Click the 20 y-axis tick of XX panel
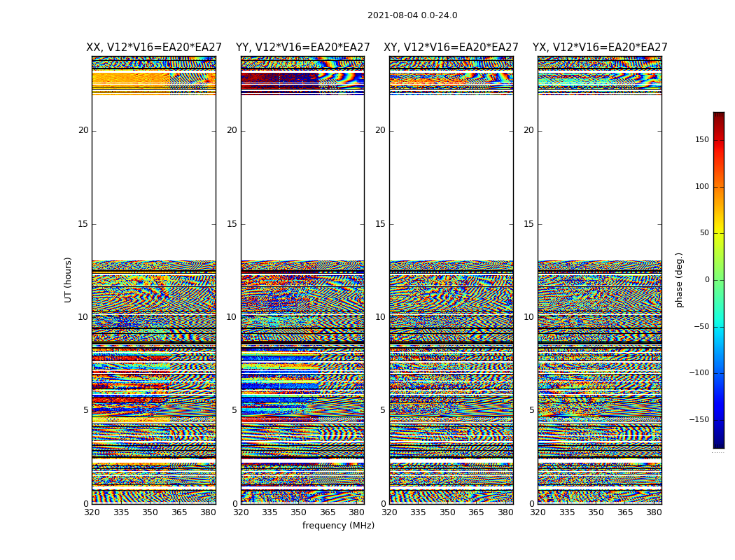Screen dimensions: 735x560 pyautogui.click(x=83, y=130)
